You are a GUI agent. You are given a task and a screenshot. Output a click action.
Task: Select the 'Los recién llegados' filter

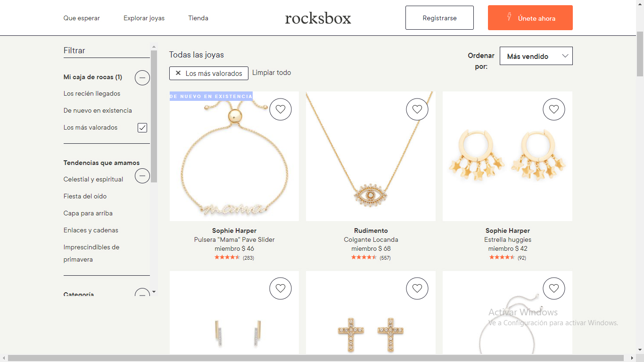coord(92,93)
